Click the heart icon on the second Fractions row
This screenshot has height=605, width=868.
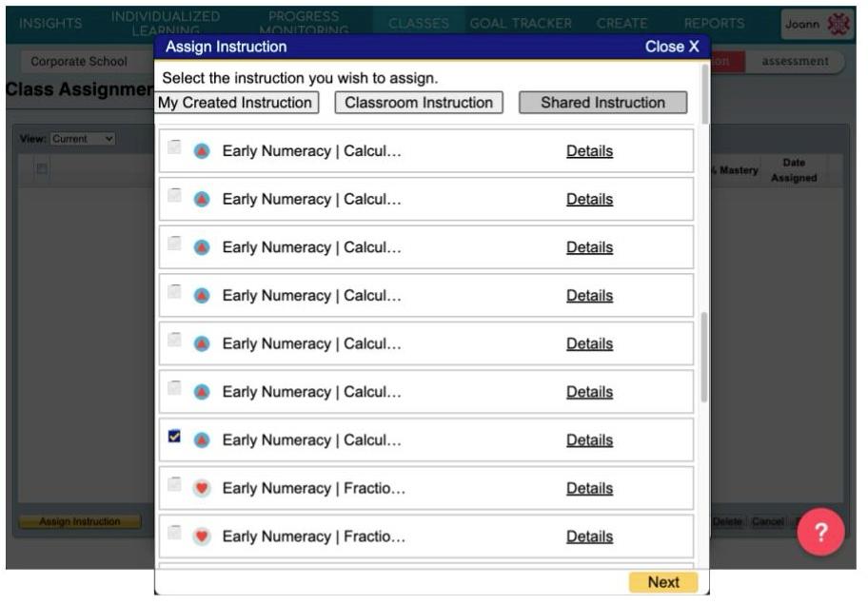pos(200,536)
